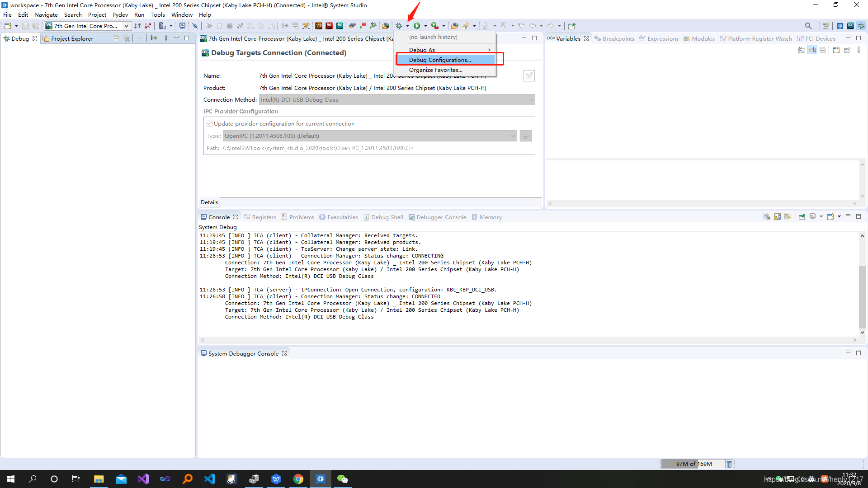Open the Open Console dropdown arrow

pos(839,216)
